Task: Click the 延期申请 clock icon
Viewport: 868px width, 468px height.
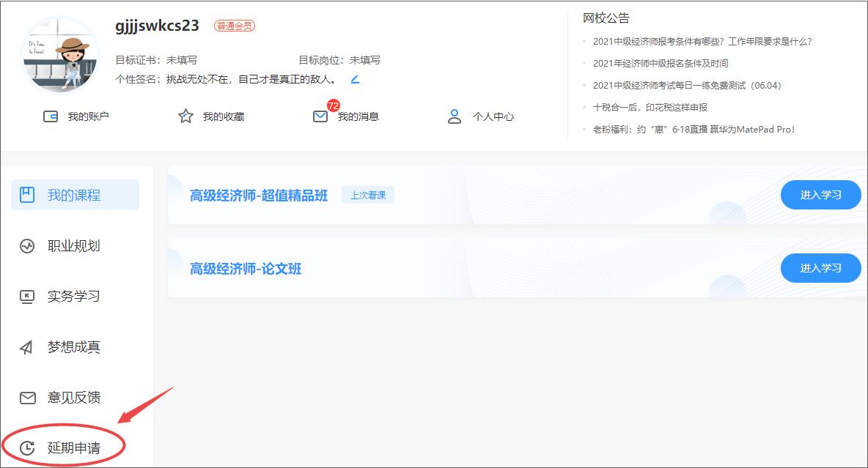Action: tap(27, 448)
